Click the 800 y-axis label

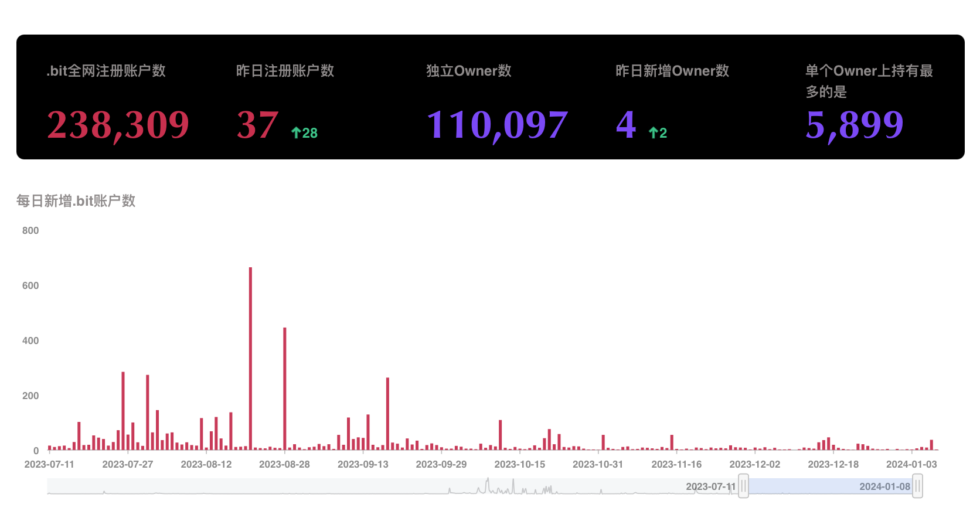pos(30,231)
